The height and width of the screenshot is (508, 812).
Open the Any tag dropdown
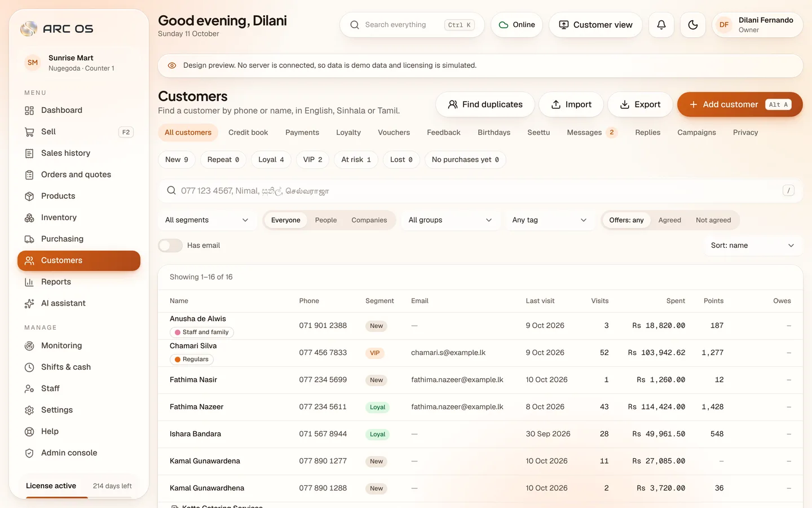tap(550, 220)
